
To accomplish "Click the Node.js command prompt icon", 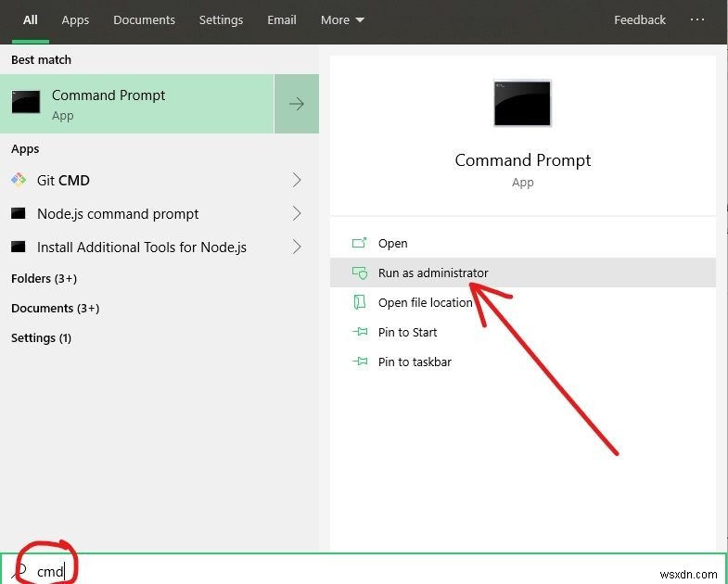I will [19, 213].
